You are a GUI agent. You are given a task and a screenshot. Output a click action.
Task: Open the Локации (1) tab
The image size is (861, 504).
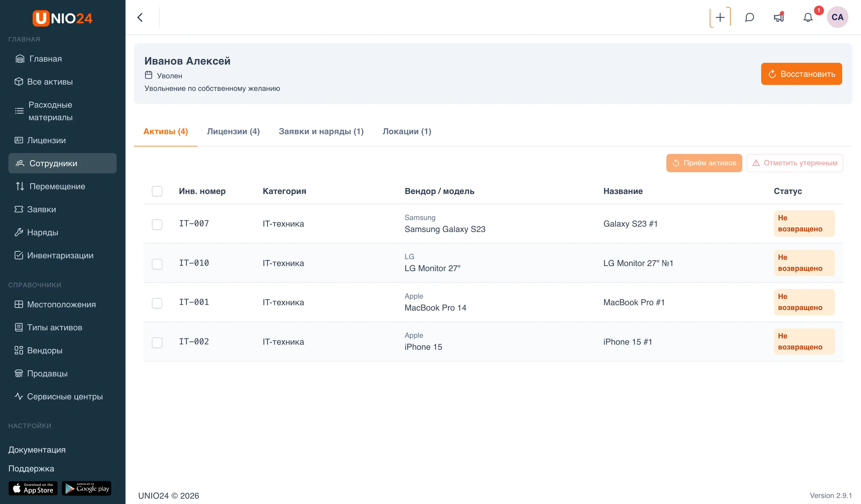[x=407, y=132]
